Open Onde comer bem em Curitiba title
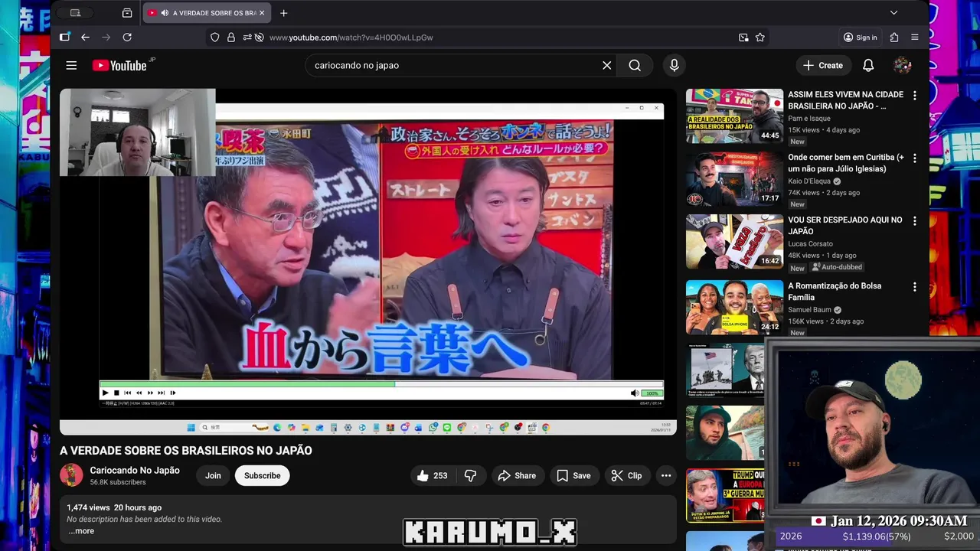Image resolution: width=980 pixels, height=551 pixels. [846, 163]
